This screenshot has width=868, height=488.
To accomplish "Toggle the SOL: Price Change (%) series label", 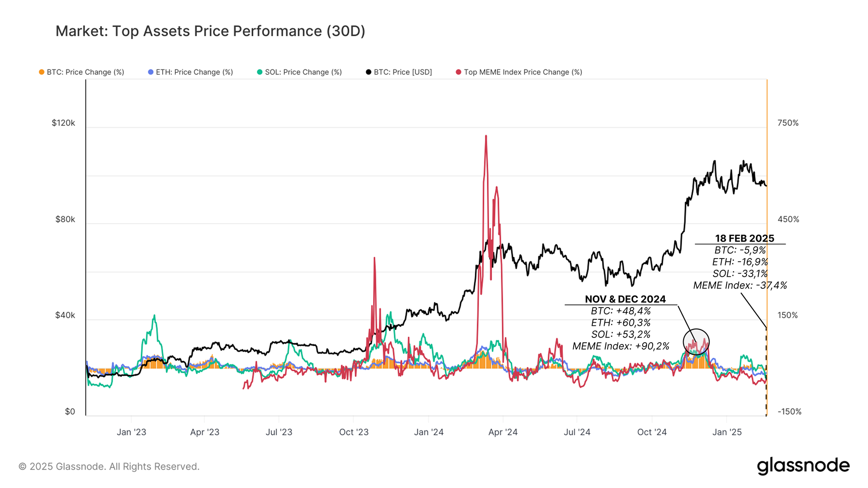I will [303, 72].
